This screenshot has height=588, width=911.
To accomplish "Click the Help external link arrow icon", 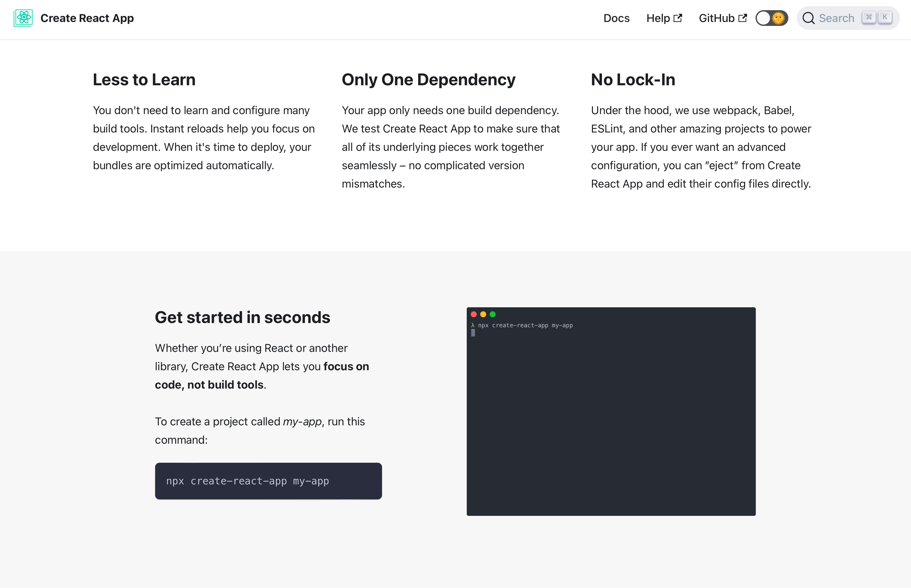I will (678, 18).
